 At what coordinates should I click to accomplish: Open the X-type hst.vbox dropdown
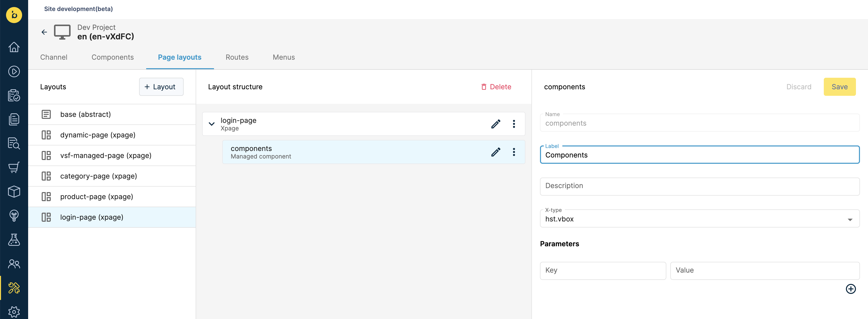click(699, 219)
